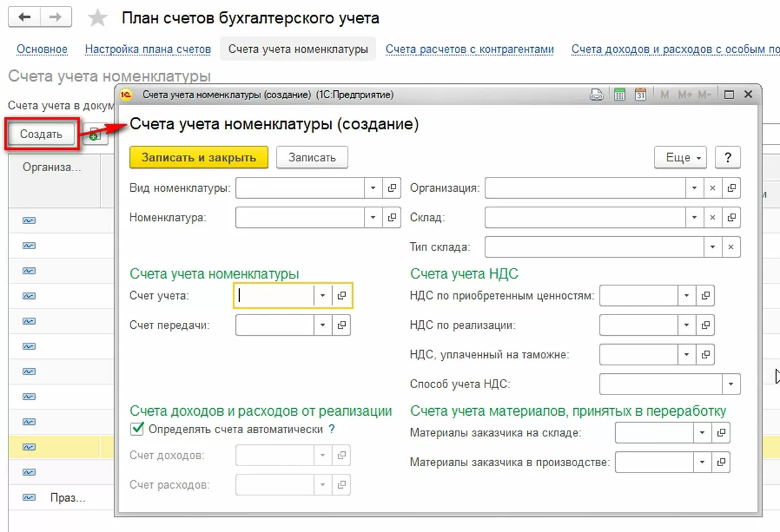This screenshot has width=780, height=532.
Task: Open the 'Способ учета НДС' dropdown
Action: [731, 384]
